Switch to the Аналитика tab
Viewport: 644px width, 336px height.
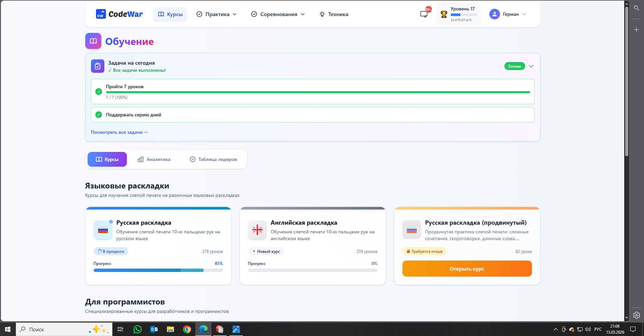click(154, 159)
